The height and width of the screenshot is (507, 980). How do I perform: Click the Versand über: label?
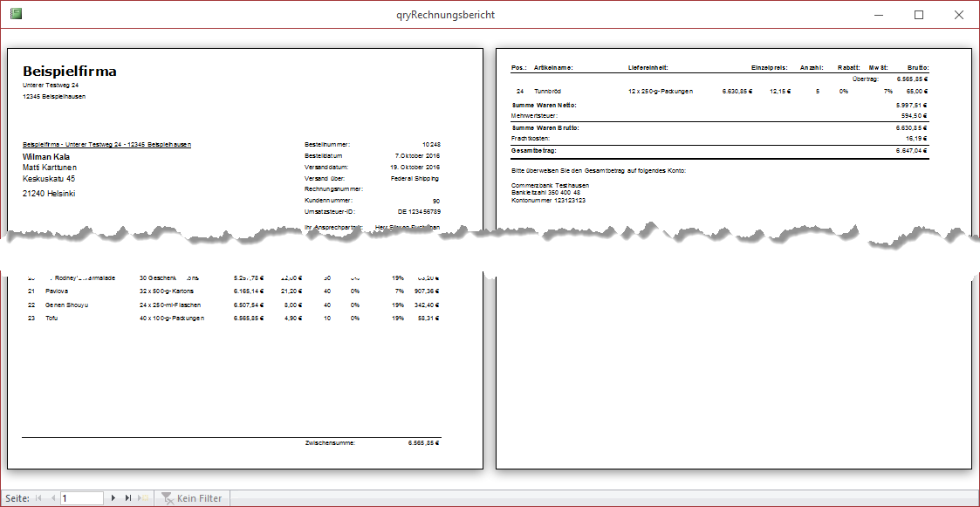[x=325, y=178]
